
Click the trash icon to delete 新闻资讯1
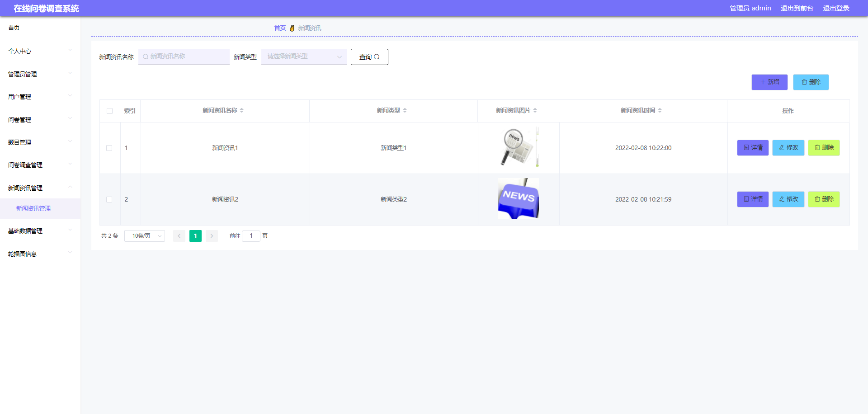pos(816,147)
